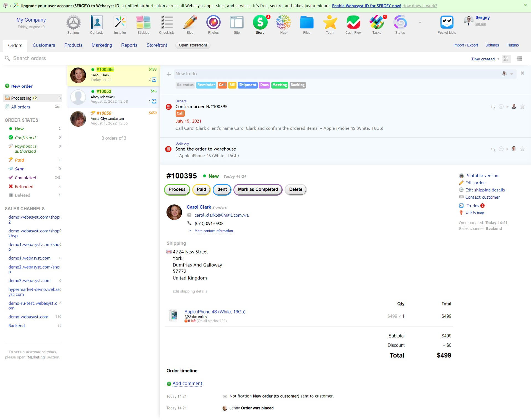
Task: Open the Installer app icon
Action: tap(120, 22)
